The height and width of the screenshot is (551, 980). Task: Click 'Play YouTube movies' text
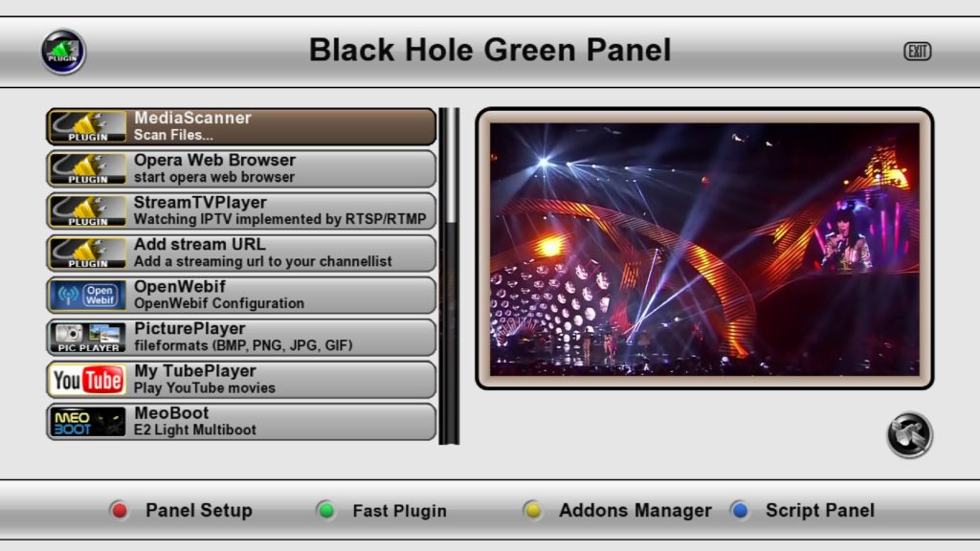[x=205, y=388]
